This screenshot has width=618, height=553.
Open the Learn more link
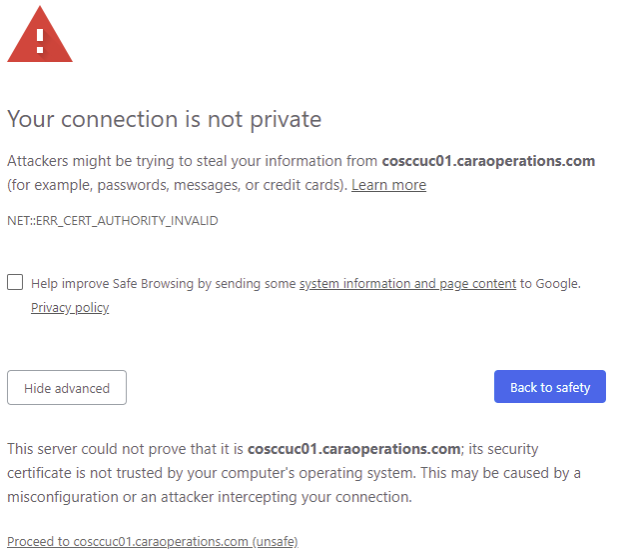pyautogui.click(x=389, y=185)
